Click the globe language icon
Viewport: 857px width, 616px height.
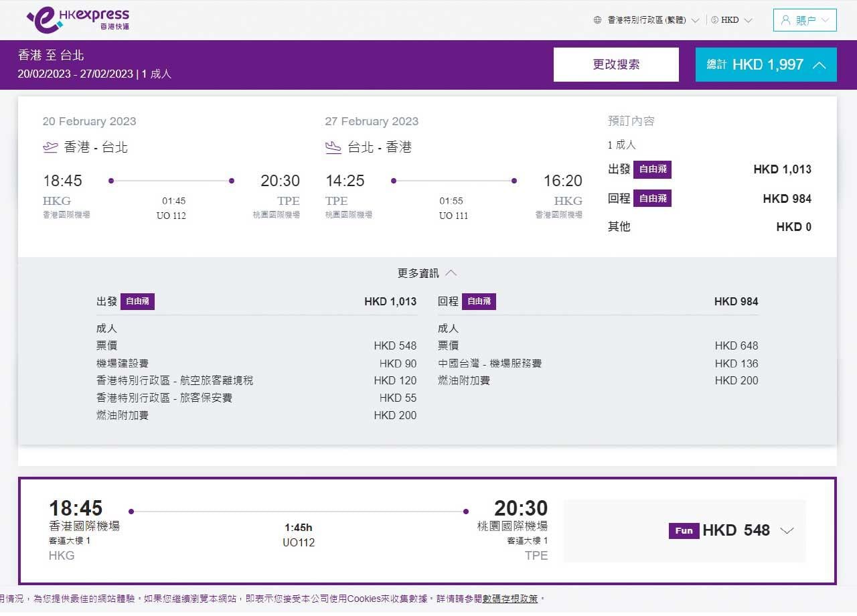coord(597,20)
